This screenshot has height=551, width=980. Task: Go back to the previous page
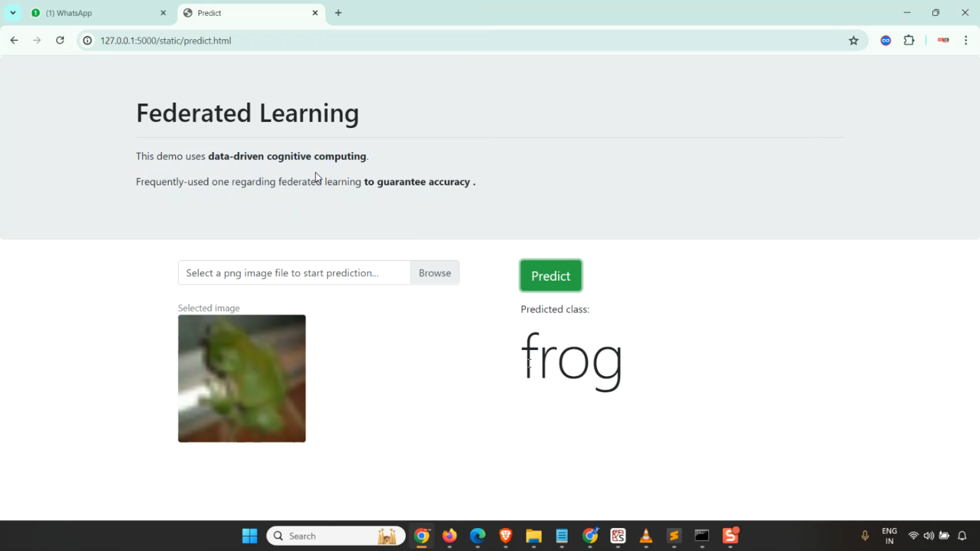coord(14,40)
